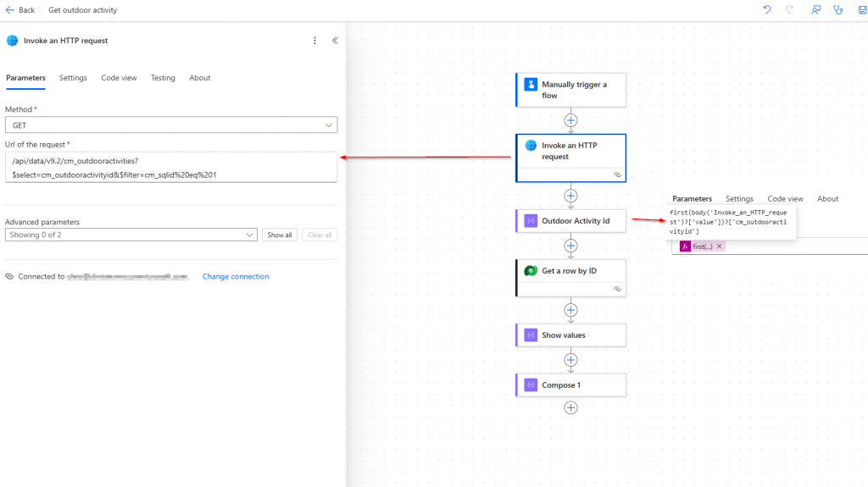Remove the first(...) expression token
This screenshot has height=487, width=868.
pos(719,246)
